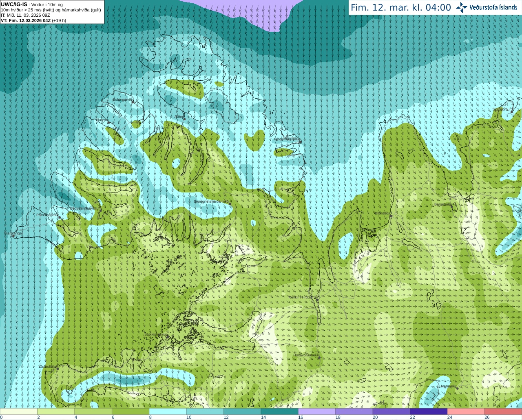This screenshot has height=420, width=522.
Task: Click the Flateyri station label
Action: (102, 120)
